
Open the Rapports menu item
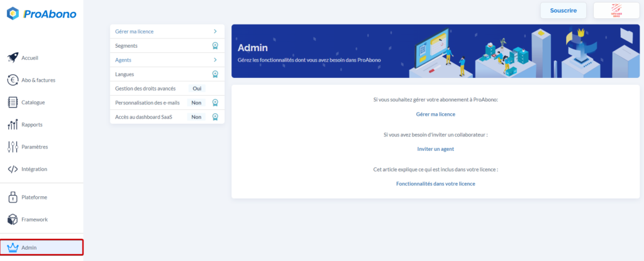pos(32,125)
